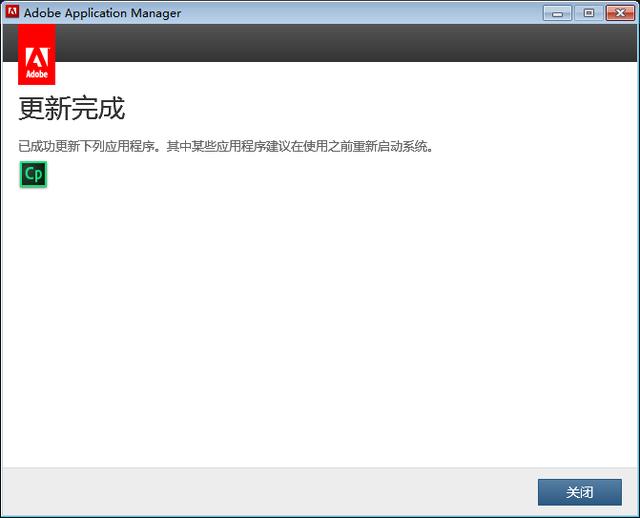Click the window's bottom border edge
Image resolution: width=640 pixels, height=518 pixels.
320,515
